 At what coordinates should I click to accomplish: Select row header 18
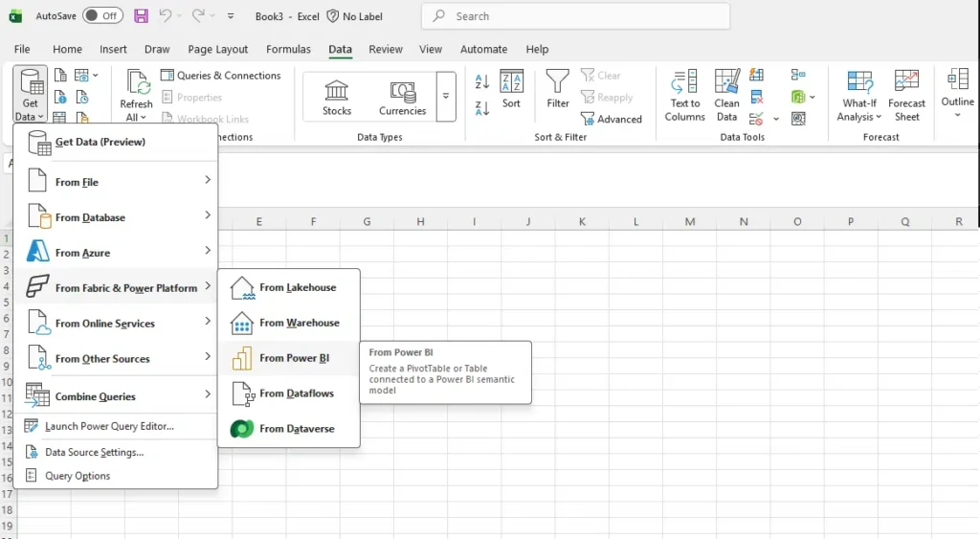coord(7,509)
